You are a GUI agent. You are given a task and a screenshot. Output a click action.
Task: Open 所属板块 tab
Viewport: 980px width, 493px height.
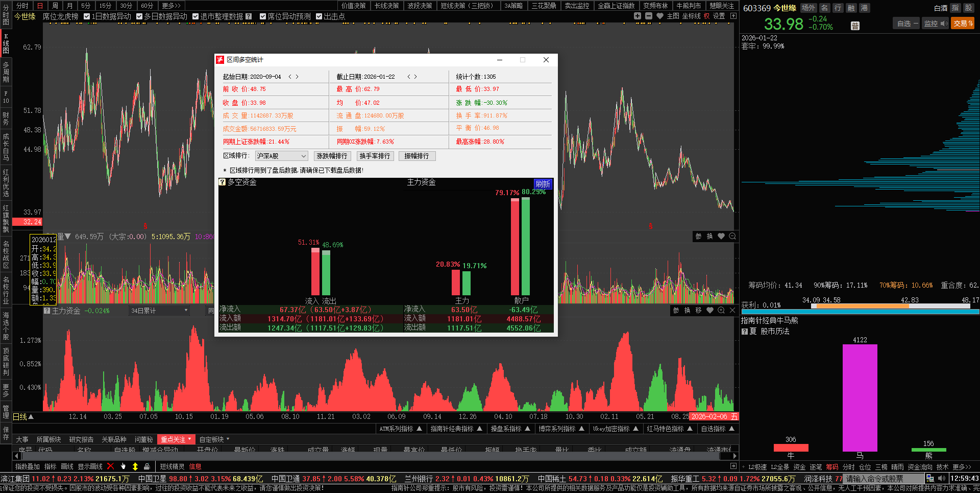48,439
